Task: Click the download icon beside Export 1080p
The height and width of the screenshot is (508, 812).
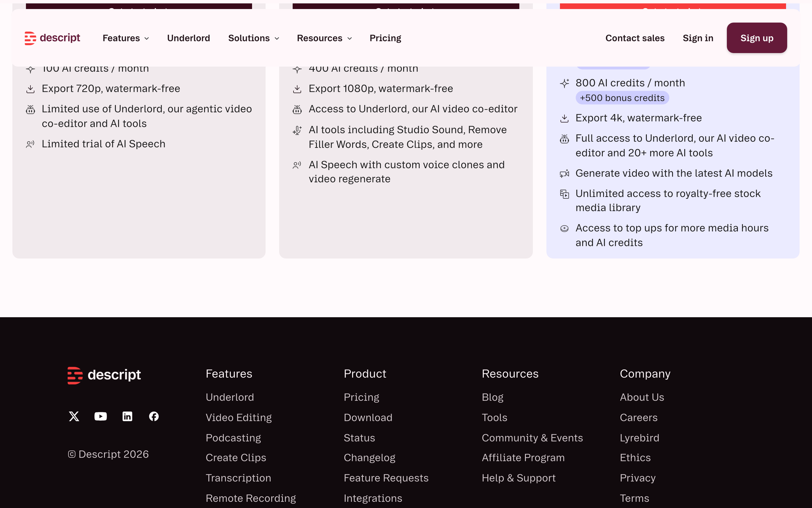Action: (x=297, y=89)
